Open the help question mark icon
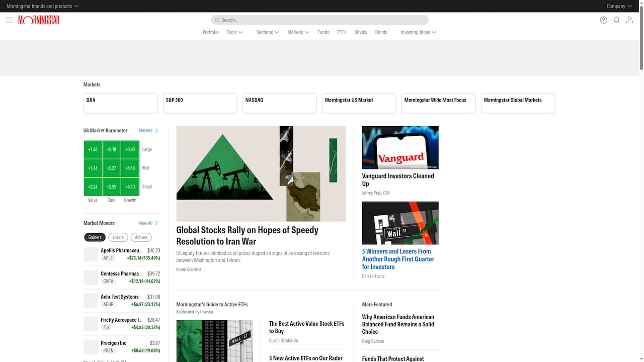Viewport: 644px width, 362px height. pyautogui.click(x=603, y=20)
